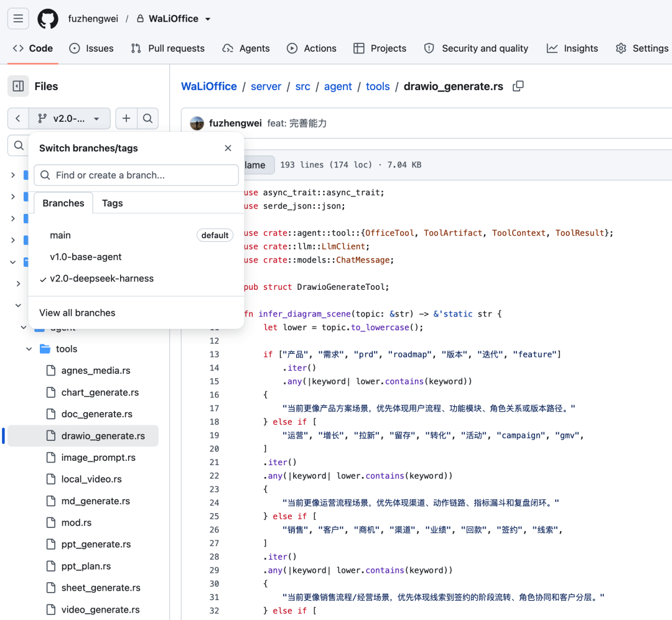Open mod.rs file
Screen dimensions: 672x620
77,523
